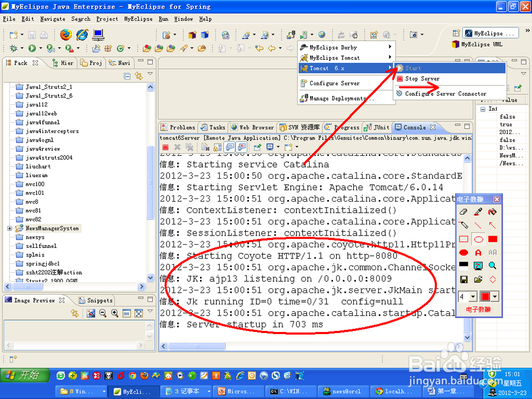Viewport: 532px width, 399px height.
Task: Open the Window menu
Action: tap(184, 19)
